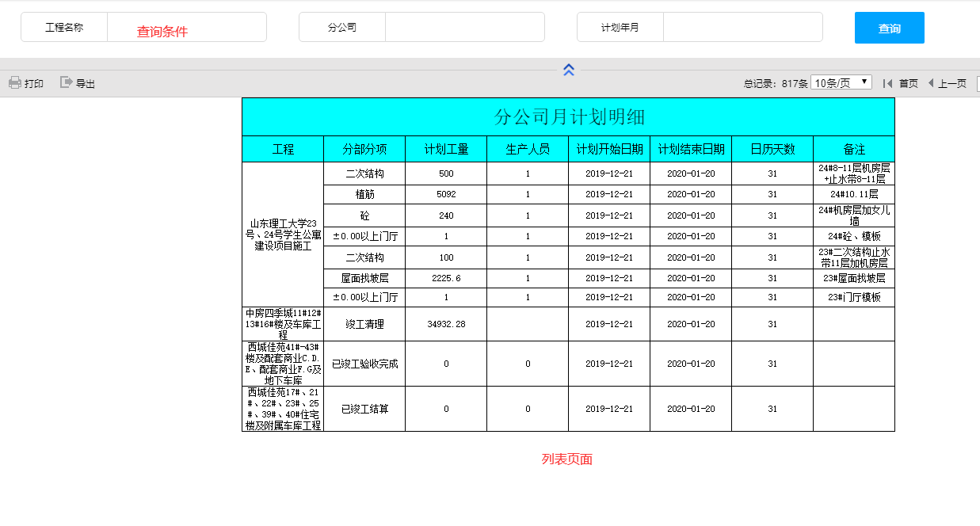
Task: Click the 计划工量 value 500
Action: (446, 173)
